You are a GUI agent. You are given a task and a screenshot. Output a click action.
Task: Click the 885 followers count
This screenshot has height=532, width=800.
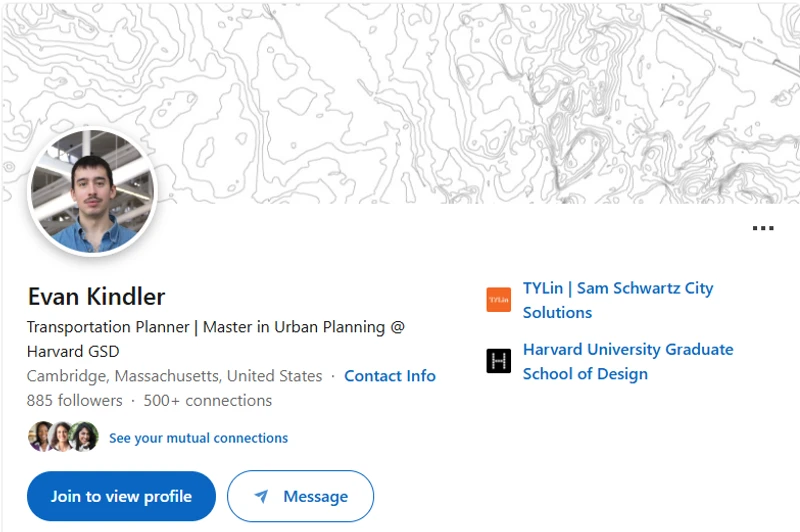click(74, 400)
